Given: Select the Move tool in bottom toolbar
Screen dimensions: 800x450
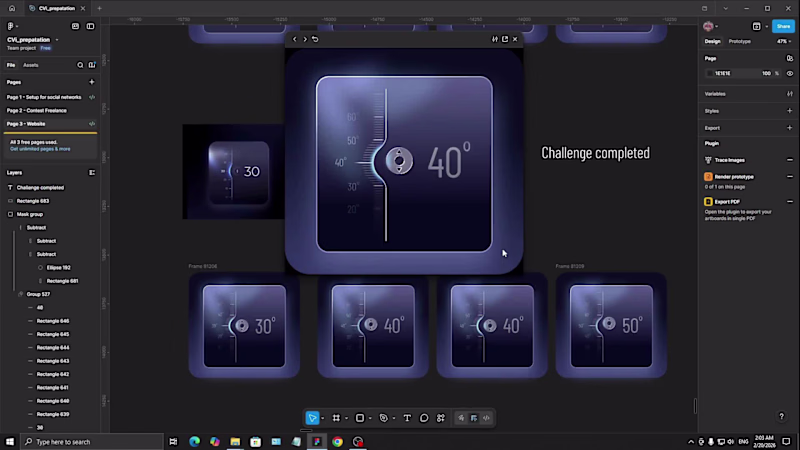Looking at the screenshot, I should click(312, 418).
